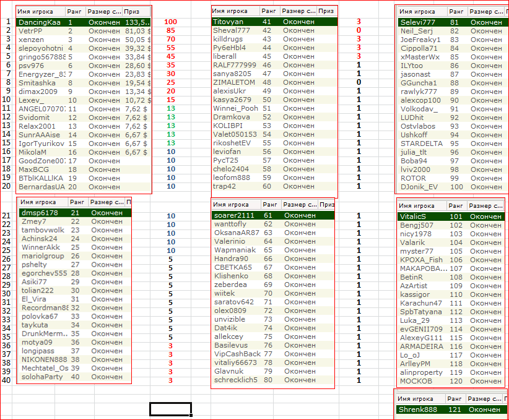Click the player name CBETKA65
The image size is (509, 420).
pyautogui.click(x=233, y=268)
